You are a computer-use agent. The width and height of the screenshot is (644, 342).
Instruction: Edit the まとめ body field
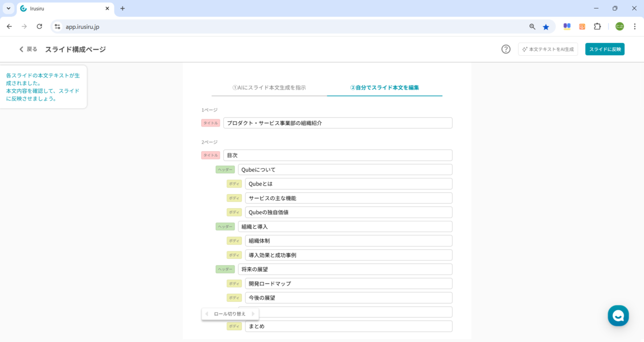point(349,326)
